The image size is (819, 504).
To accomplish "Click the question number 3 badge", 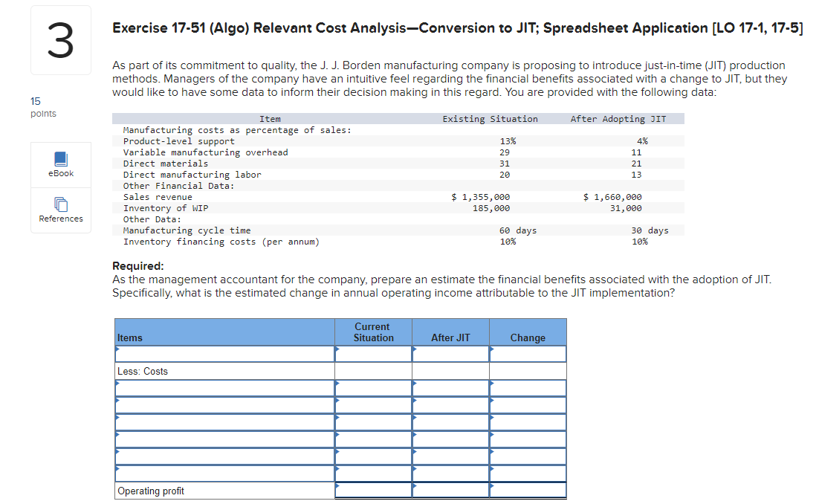I will (x=60, y=39).
